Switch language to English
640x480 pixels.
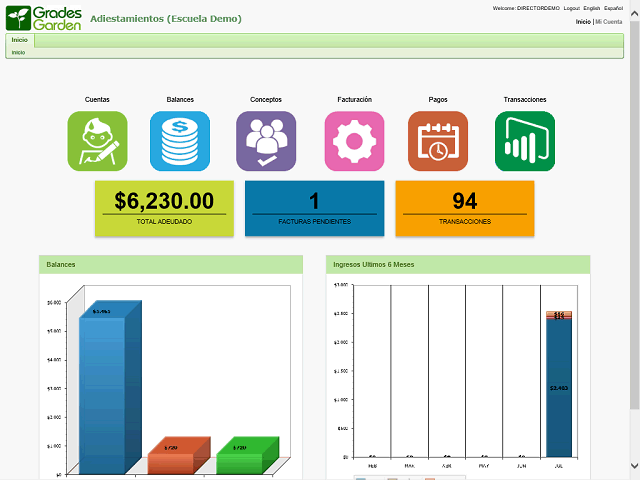591,8
